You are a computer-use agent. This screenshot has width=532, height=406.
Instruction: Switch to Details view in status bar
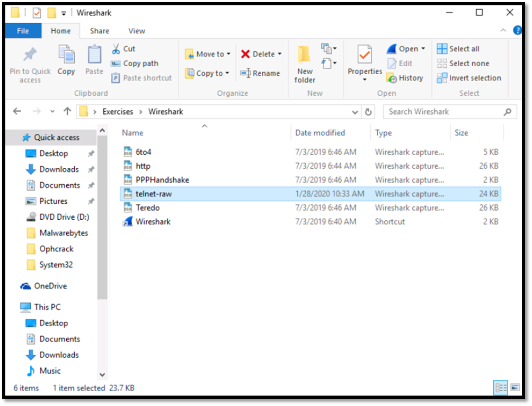pyautogui.click(x=501, y=387)
